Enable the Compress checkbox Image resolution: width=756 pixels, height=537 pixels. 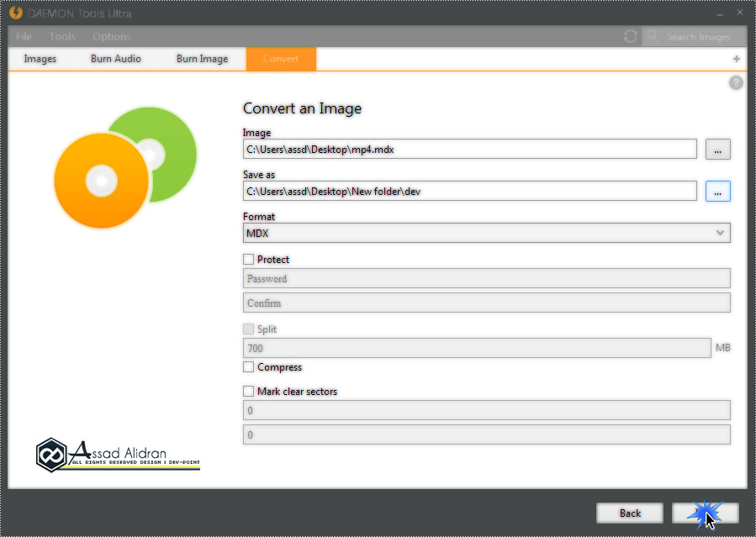(248, 367)
